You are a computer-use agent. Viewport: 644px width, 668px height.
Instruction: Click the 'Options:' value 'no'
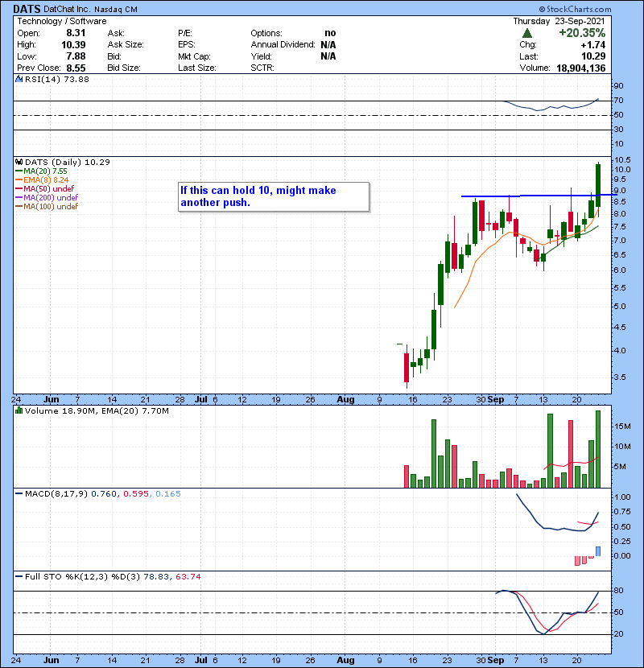330,33
